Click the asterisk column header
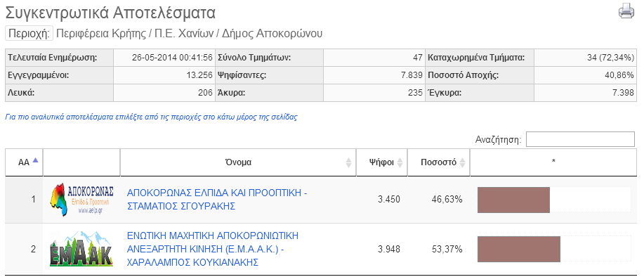Viewport: 644px width, 277px height. click(553, 162)
